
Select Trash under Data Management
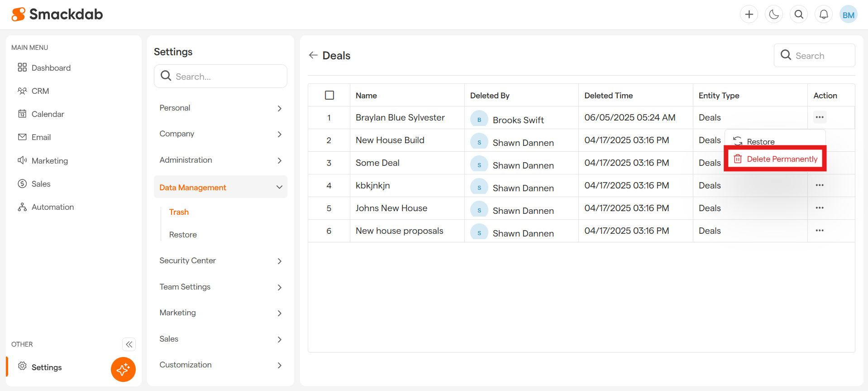coord(179,212)
